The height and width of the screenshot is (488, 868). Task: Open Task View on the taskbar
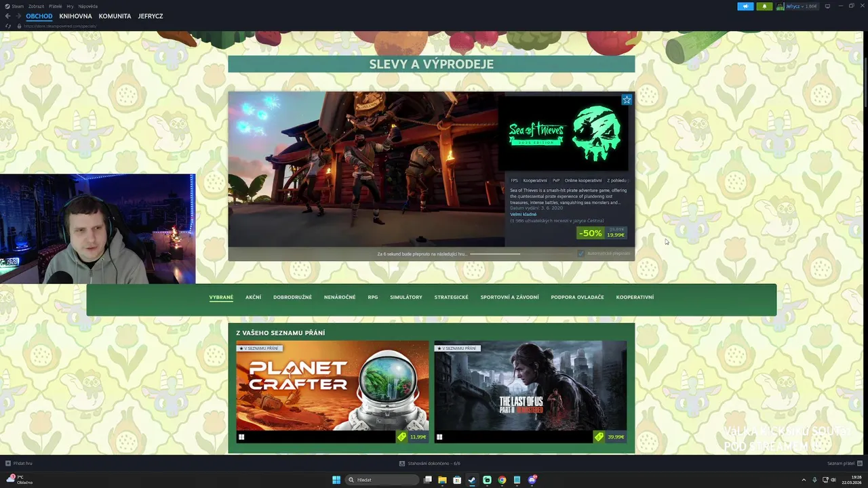click(427, 480)
